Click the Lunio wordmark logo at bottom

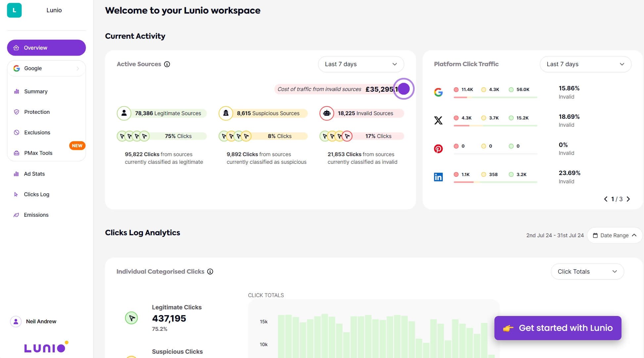46,347
